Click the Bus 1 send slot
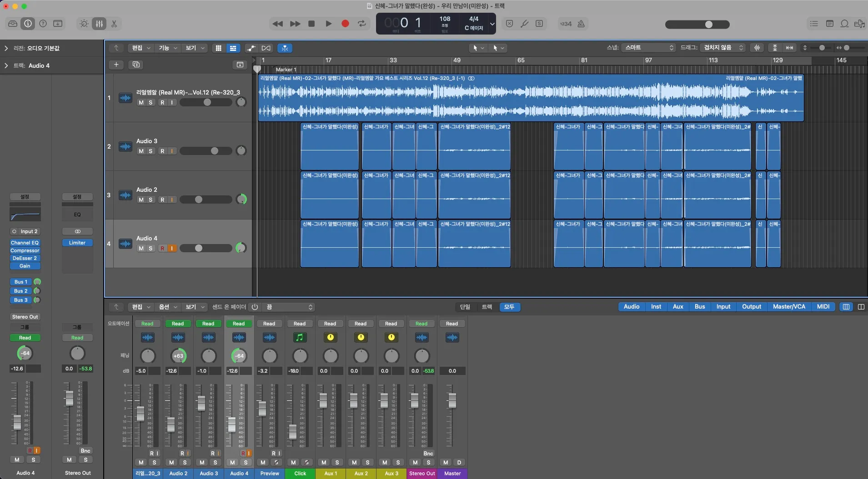Image resolution: width=868 pixels, height=479 pixels. click(21, 282)
